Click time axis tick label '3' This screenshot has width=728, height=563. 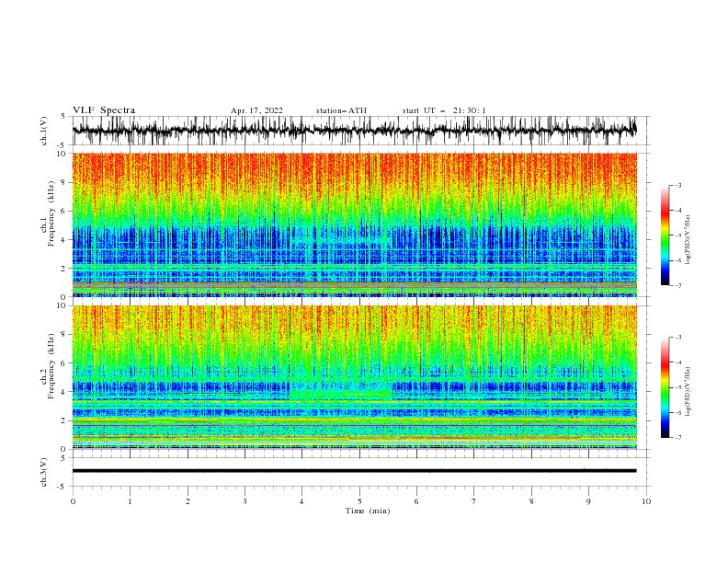(x=245, y=501)
